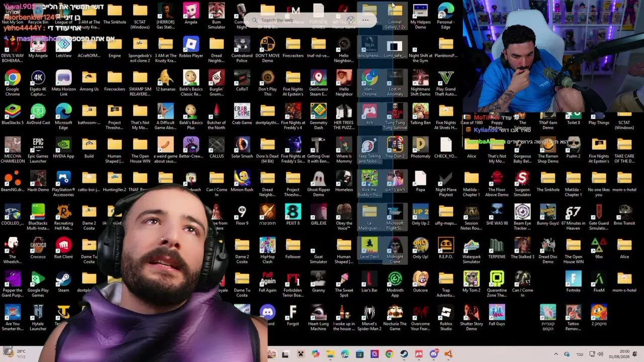Select the Personal - Edge shortcut
Image resolution: width=644 pixels, height=362 pixels.
click(x=446, y=17)
